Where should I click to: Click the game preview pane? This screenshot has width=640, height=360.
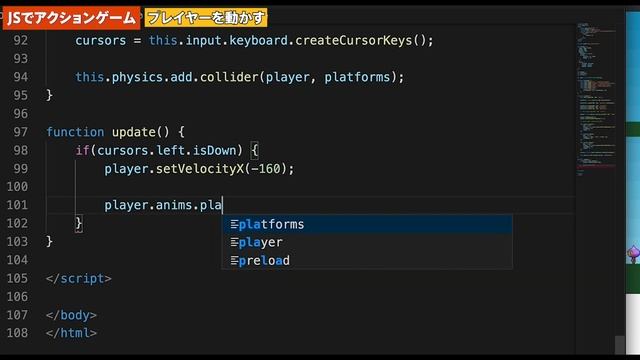pyautogui.click(x=633, y=182)
